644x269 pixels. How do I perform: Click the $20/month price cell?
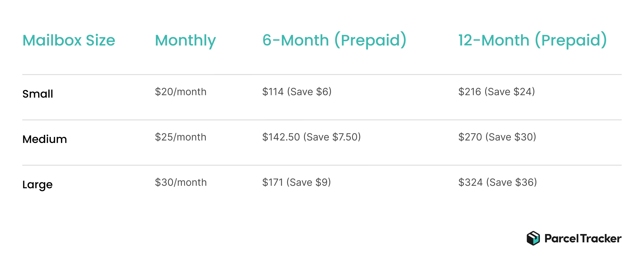point(181,92)
